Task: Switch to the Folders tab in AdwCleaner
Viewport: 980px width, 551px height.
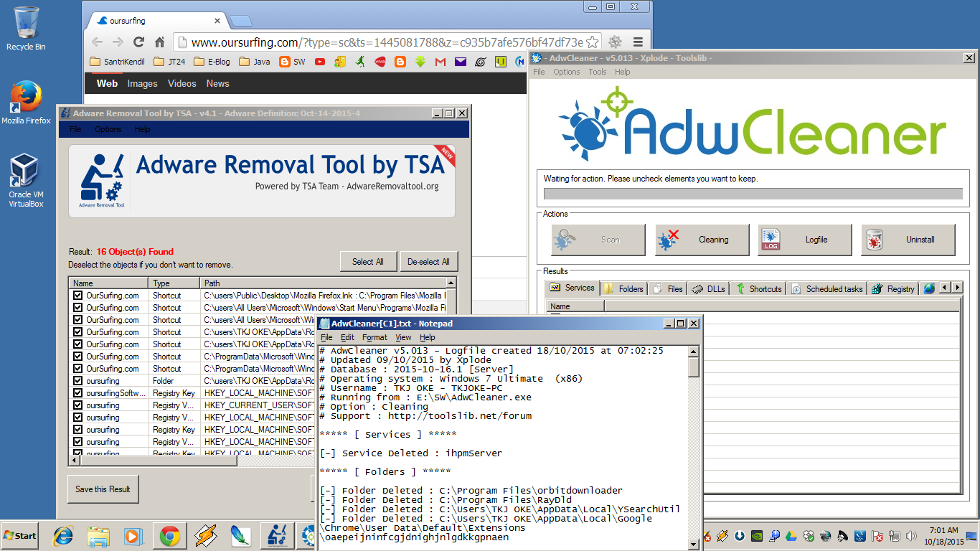Action: pyautogui.click(x=623, y=288)
